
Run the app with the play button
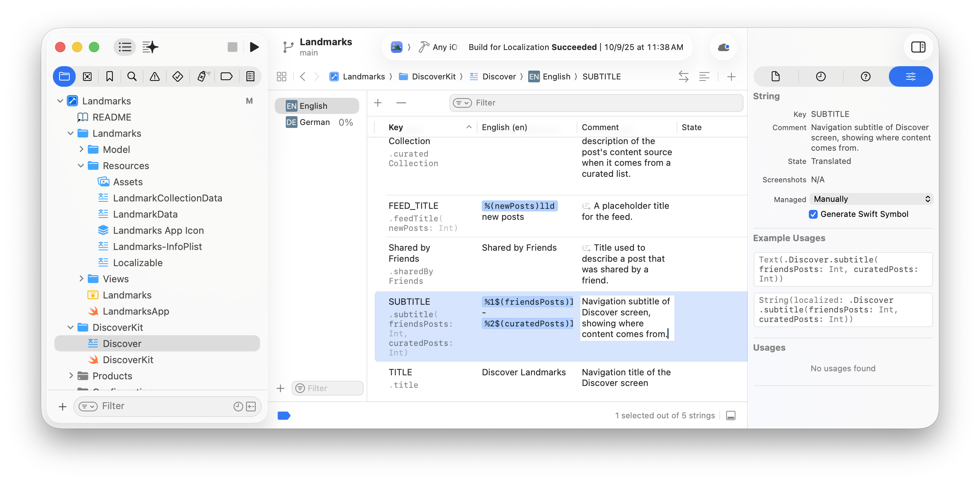(254, 47)
